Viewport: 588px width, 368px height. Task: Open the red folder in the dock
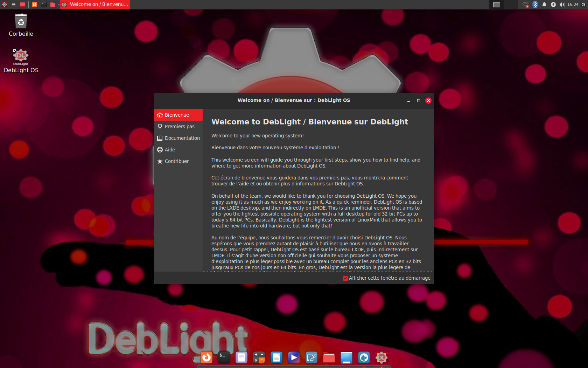pyautogui.click(x=329, y=357)
